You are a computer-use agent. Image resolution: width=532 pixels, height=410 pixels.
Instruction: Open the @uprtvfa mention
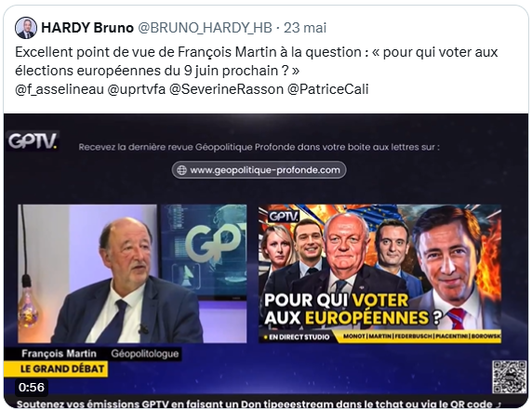137,89
